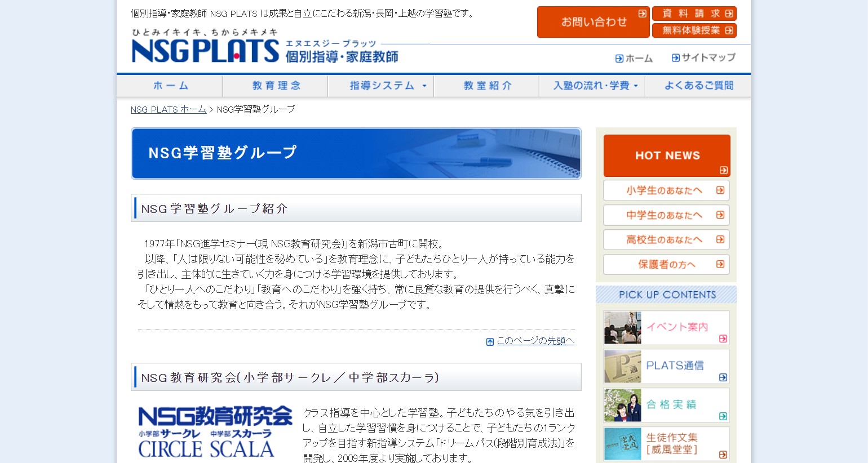Image resolution: width=868 pixels, height=463 pixels.
Task: Open よくあるご質問 navigation item
Action: point(698,86)
